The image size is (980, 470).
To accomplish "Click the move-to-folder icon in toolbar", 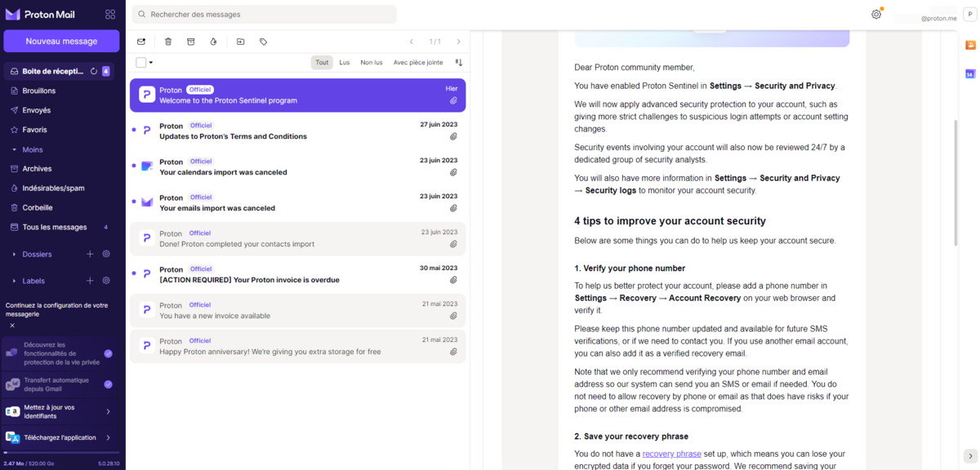I will 240,42.
